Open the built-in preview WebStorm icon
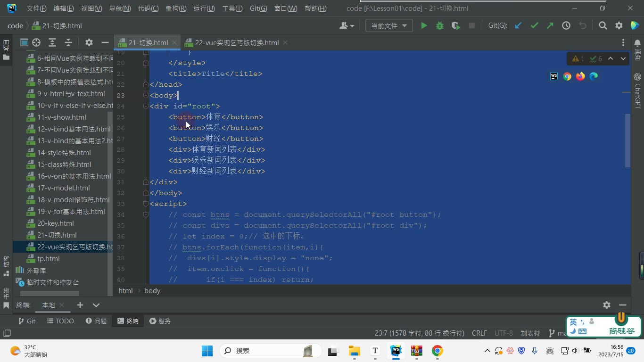The height and width of the screenshot is (362, 644). pyautogui.click(x=554, y=76)
